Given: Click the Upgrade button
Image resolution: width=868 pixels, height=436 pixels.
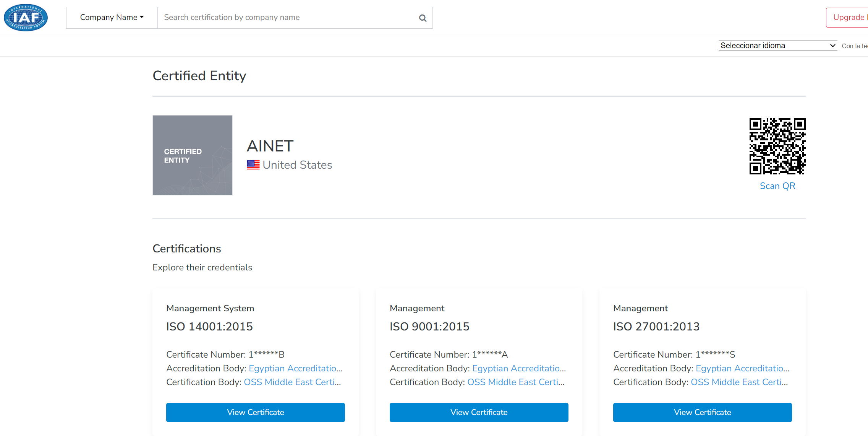Looking at the screenshot, I should pyautogui.click(x=848, y=18).
